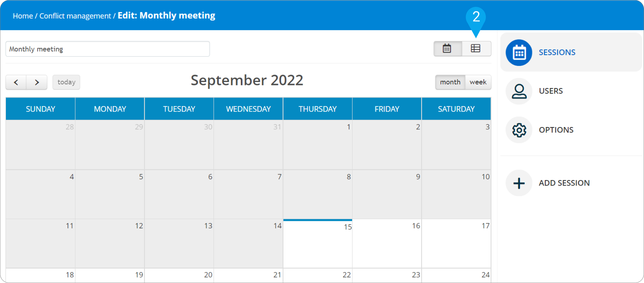Switch to calendar view icon
Image resolution: width=644 pixels, height=283 pixels.
click(x=447, y=48)
